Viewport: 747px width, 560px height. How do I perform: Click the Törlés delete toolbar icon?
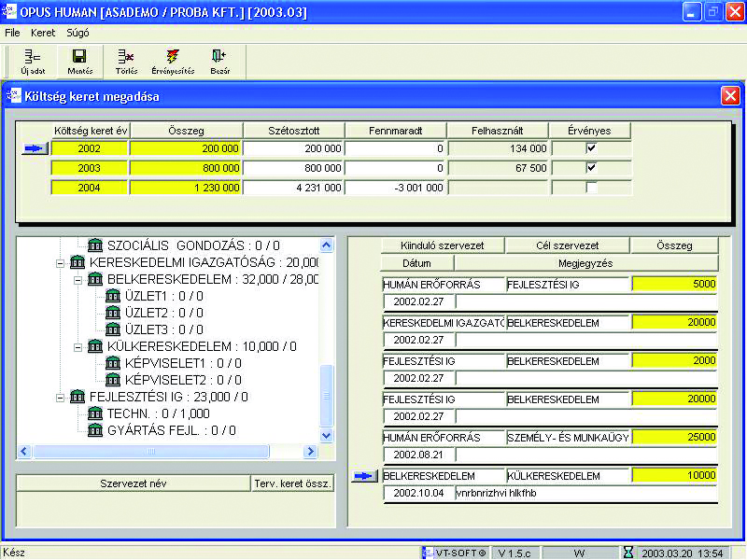(126, 62)
